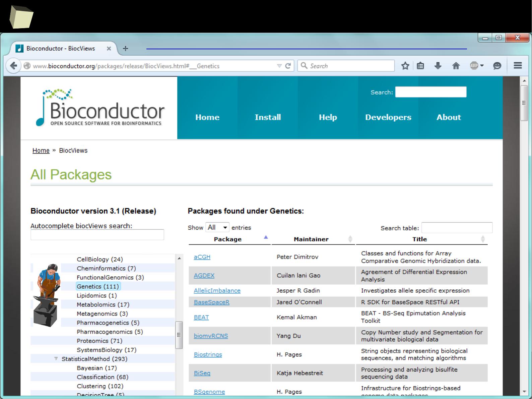Image resolution: width=532 pixels, height=399 pixels.
Task: Open the Show entries All dropdown
Action: (217, 227)
